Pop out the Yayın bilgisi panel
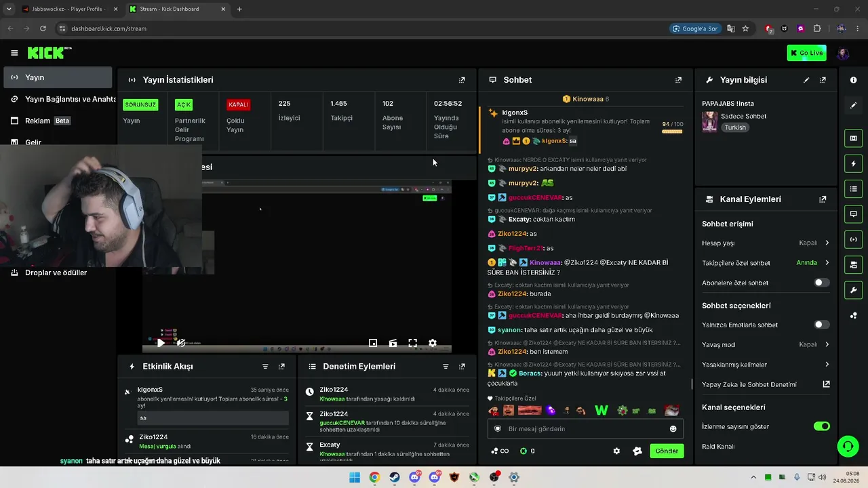868x488 pixels. 823,80
